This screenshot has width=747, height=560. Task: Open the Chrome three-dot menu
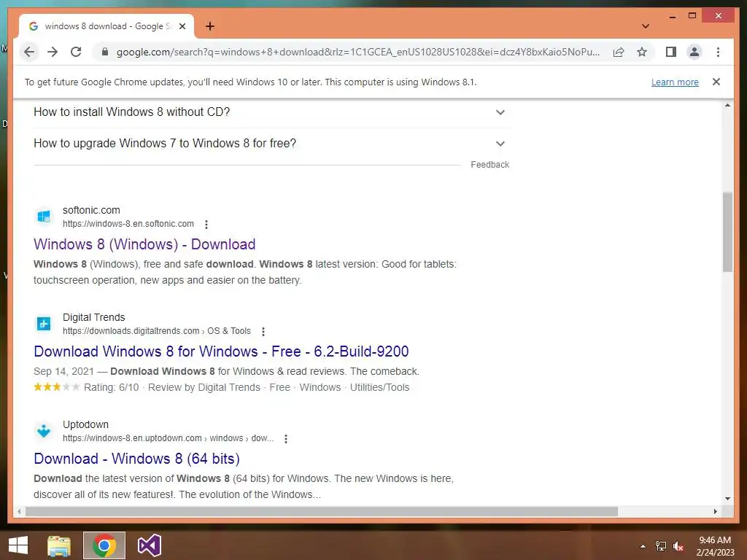pyautogui.click(x=718, y=52)
